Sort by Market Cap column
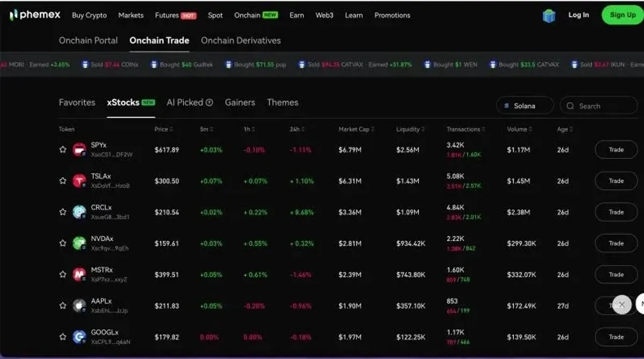This screenshot has width=644, height=359. 372,129
